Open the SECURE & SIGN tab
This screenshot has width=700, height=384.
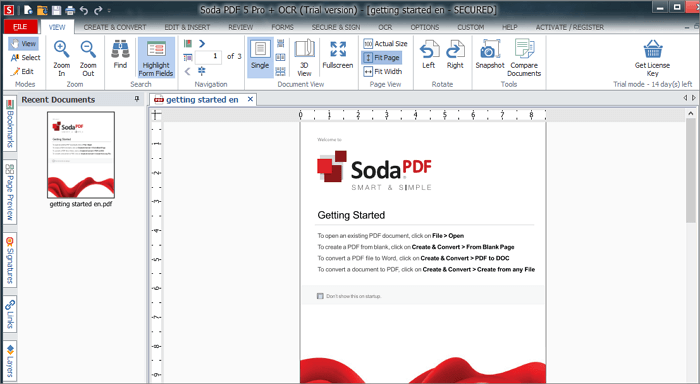[336, 27]
